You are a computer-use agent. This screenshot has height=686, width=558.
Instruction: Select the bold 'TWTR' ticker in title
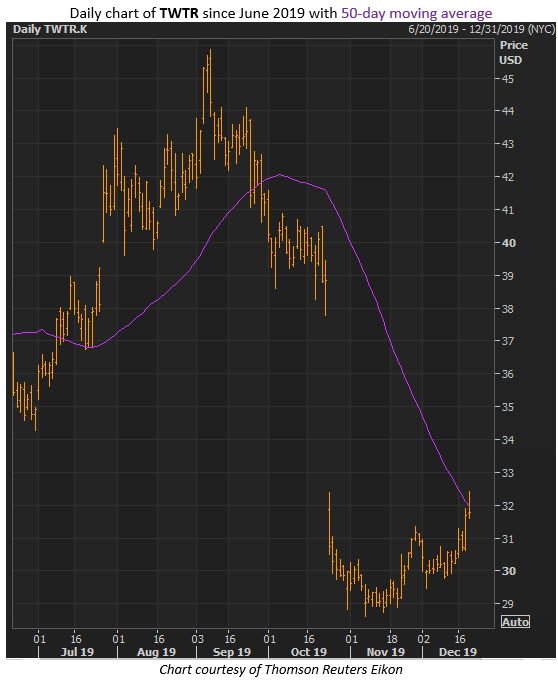pyautogui.click(x=179, y=13)
